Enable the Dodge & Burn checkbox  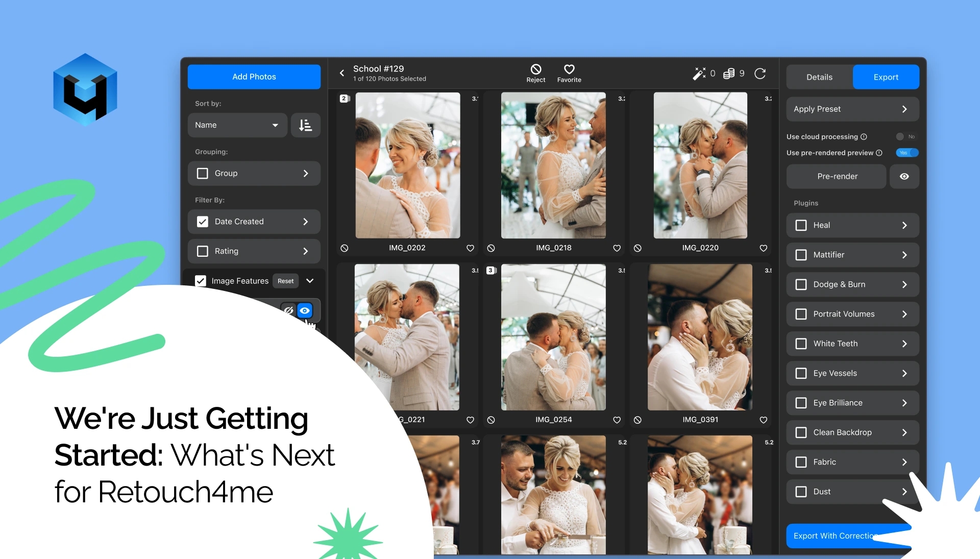point(801,284)
